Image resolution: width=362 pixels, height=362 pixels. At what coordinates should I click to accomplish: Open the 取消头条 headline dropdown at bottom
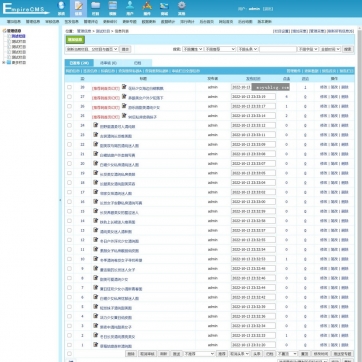pos(239,354)
